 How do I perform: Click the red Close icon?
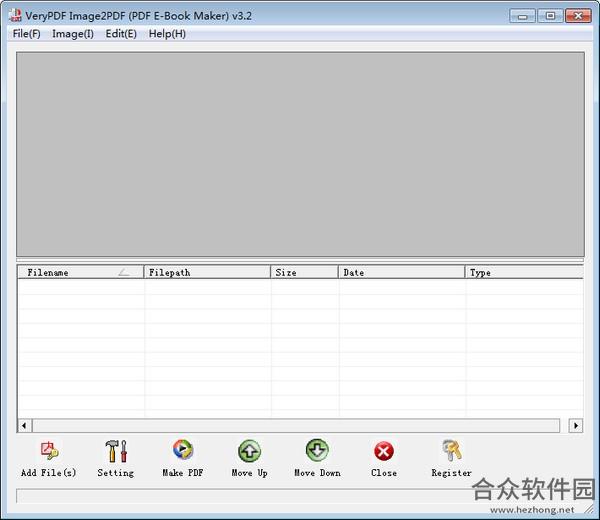coord(383,452)
